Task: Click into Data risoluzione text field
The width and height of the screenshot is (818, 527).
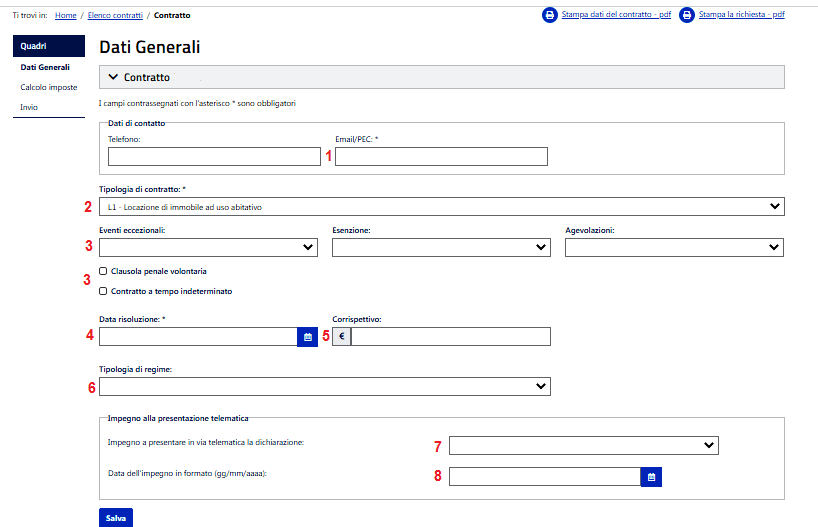Action: pyautogui.click(x=198, y=337)
